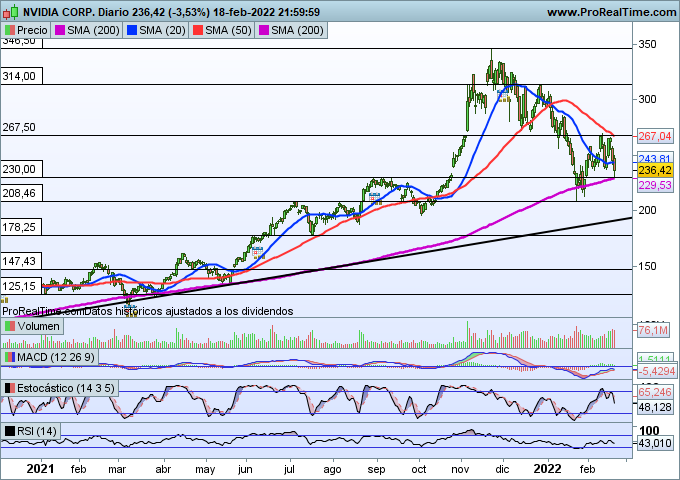Click the dic label on time axis
Viewport: 680px width, 480px height.
(502, 470)
